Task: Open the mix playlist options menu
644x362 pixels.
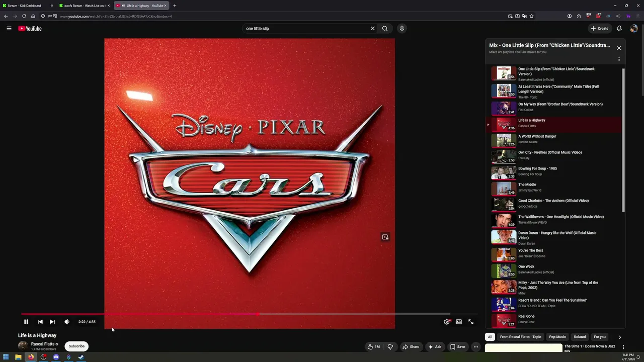Action: 619,59
